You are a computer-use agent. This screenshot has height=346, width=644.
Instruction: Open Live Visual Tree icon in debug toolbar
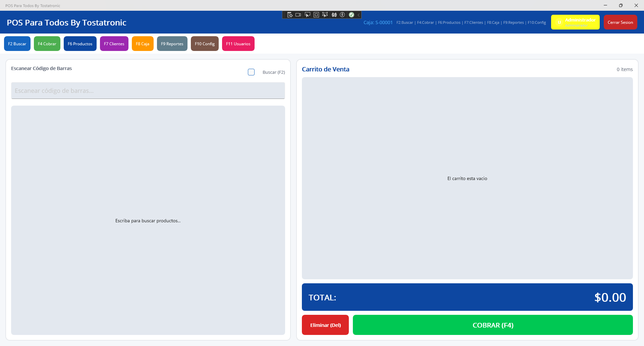(290, 15)
